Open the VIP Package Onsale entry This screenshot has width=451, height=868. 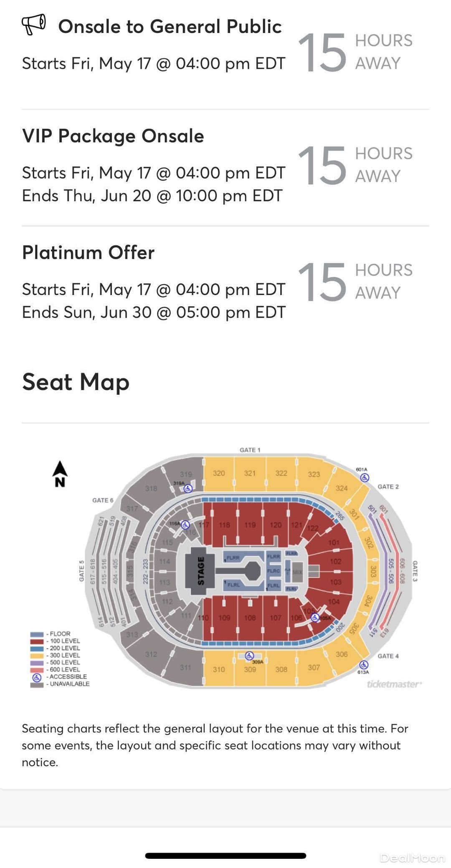point(113,136)
